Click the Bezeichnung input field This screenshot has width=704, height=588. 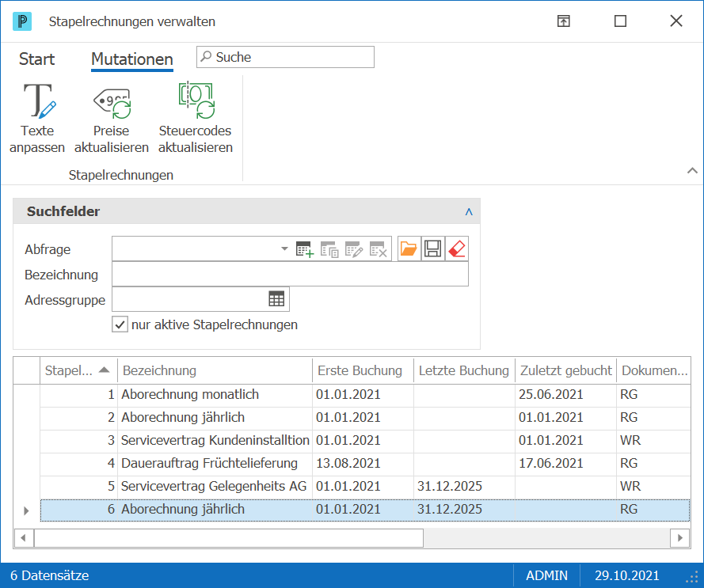point(290,275)
